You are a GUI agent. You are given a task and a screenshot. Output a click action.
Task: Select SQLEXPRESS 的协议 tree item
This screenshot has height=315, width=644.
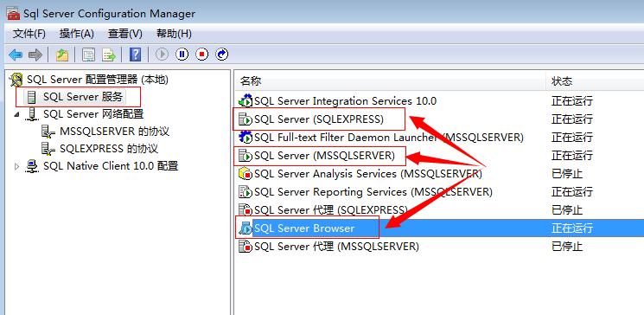(x=109, y=149)
